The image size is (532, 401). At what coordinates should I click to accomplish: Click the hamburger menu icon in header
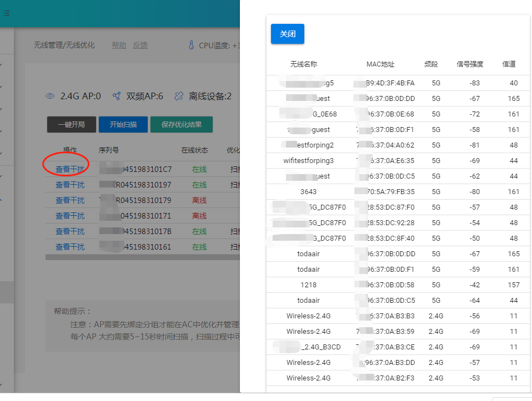6,13
